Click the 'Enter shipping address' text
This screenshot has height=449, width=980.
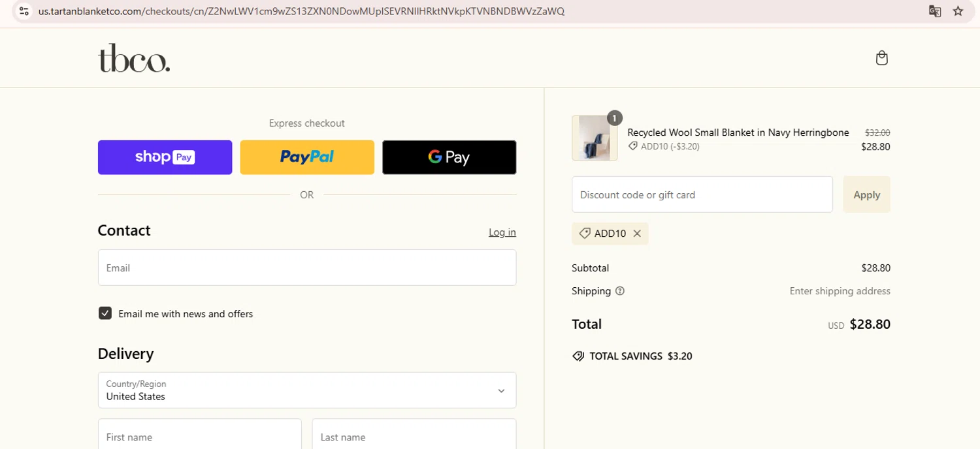click(840, 291)
